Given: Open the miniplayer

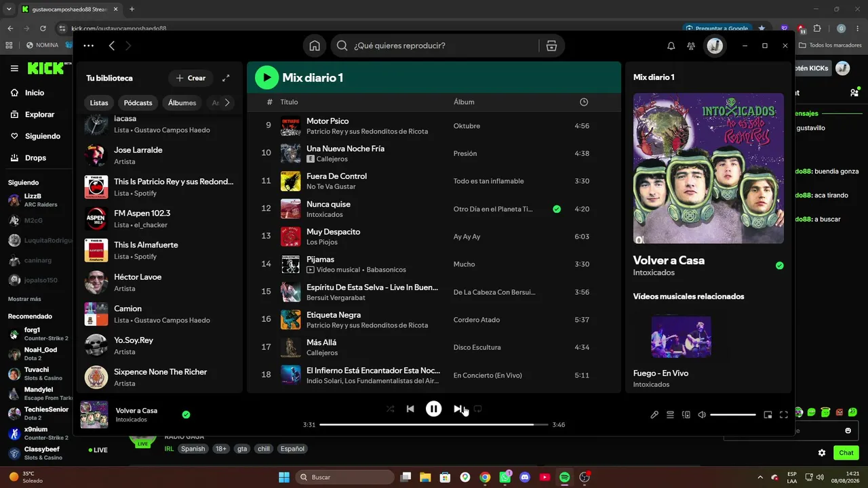Looking at the screenshot, I should pos(768,415).
